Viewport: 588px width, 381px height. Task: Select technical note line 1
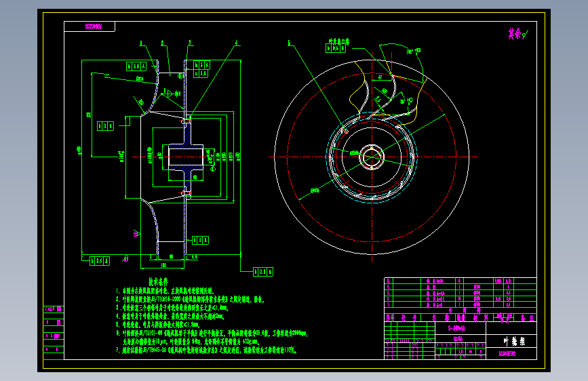[165, 291]
